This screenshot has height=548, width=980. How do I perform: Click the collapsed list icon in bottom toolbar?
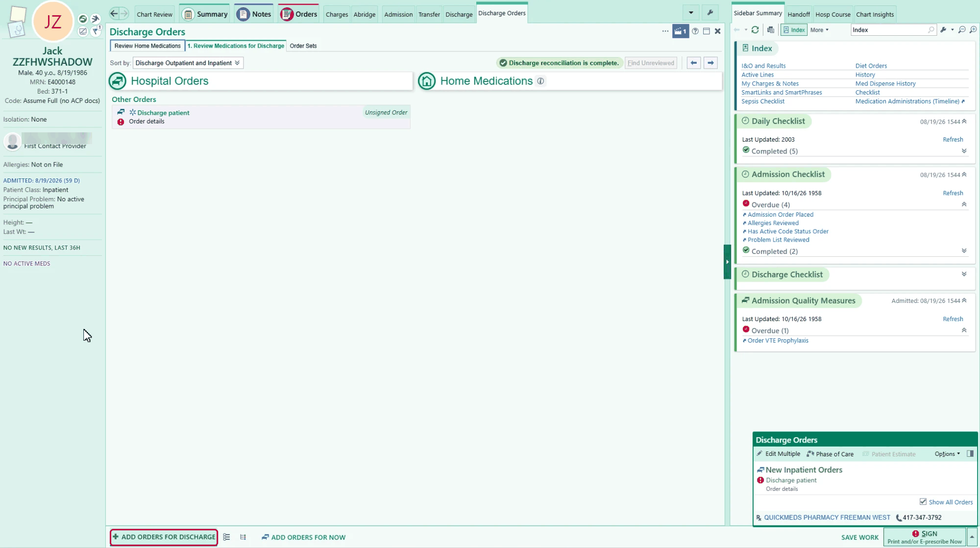tap(243, 537)
